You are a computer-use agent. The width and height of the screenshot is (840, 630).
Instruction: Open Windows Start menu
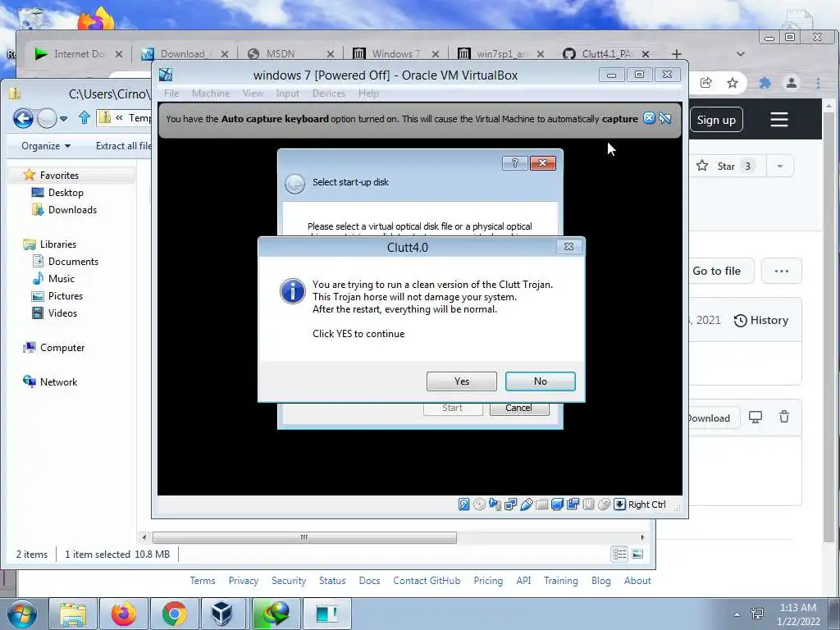21,614
